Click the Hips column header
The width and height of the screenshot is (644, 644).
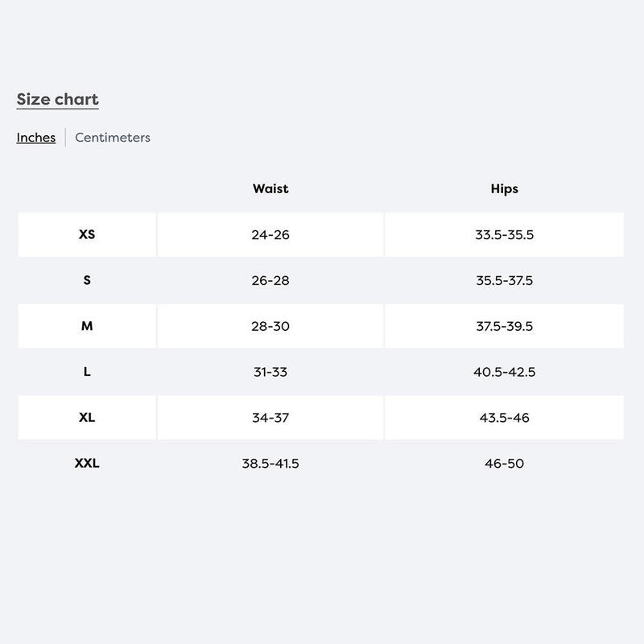[x=505, y=189]
